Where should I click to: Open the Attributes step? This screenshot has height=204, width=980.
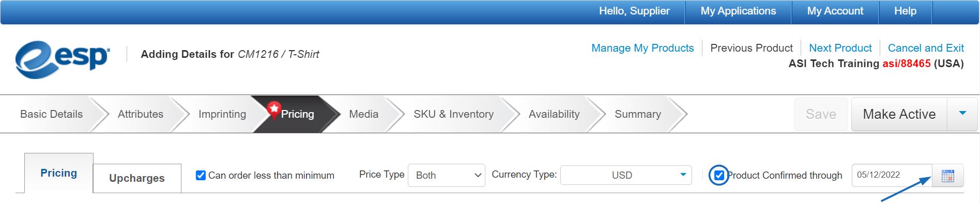pos(141,114)
